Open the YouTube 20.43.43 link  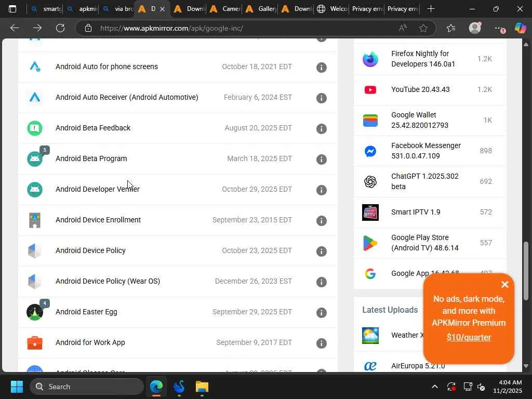(x=420, y=89)
